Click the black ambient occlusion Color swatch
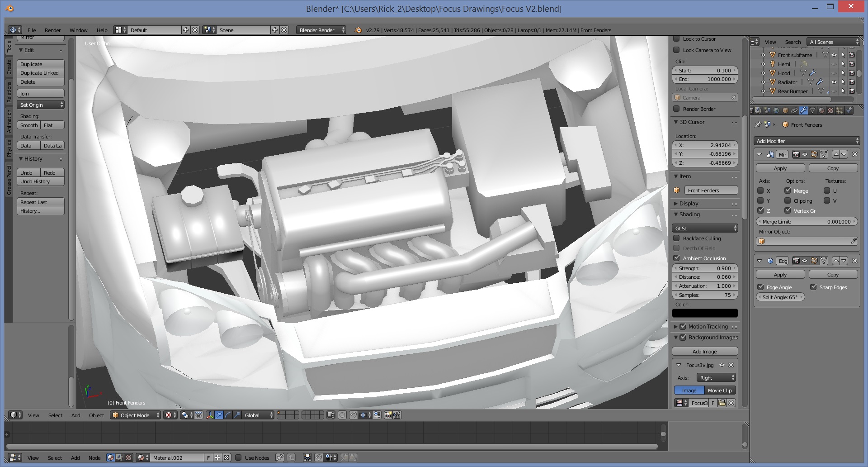 [x=705, y=313]
